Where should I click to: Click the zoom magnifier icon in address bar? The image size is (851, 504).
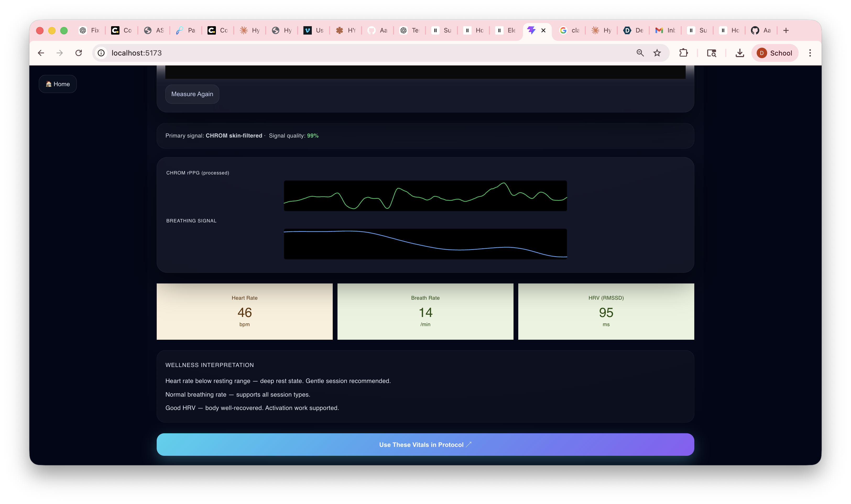pos(640,53)
